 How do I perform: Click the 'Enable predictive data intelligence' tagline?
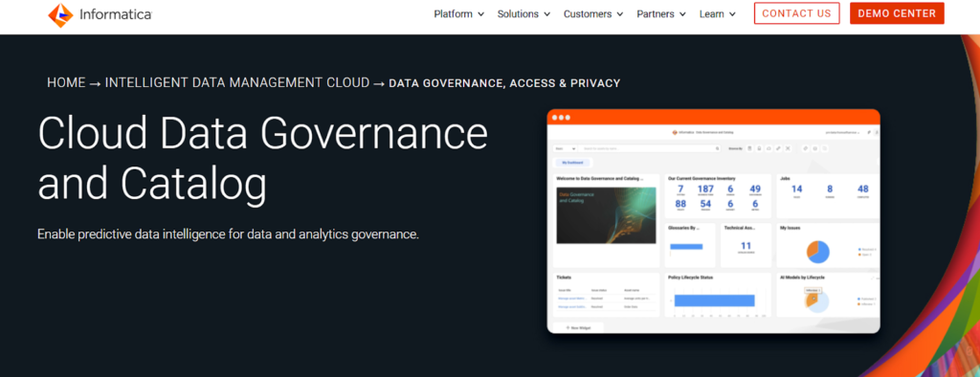coord(228,234)
